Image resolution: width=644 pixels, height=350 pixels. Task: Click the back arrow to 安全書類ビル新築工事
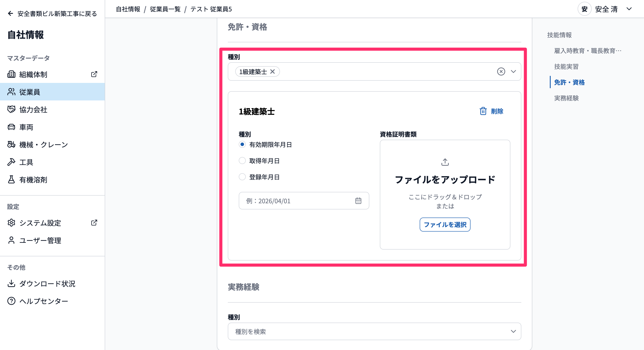11,13
